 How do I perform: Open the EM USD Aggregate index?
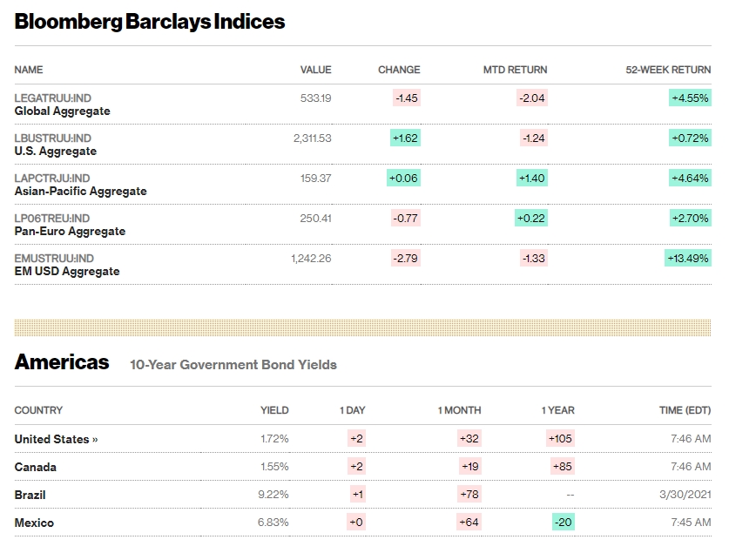click(x=67, y=272)
